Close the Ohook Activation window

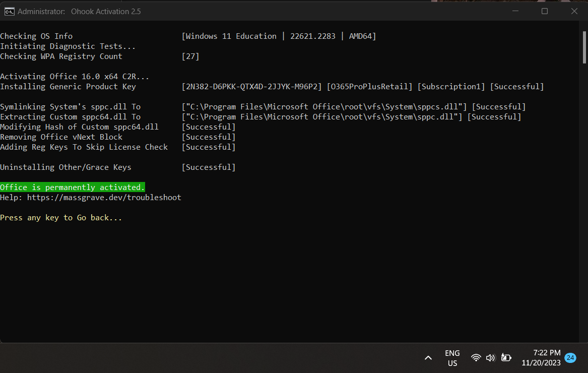(x=574, y=11)
